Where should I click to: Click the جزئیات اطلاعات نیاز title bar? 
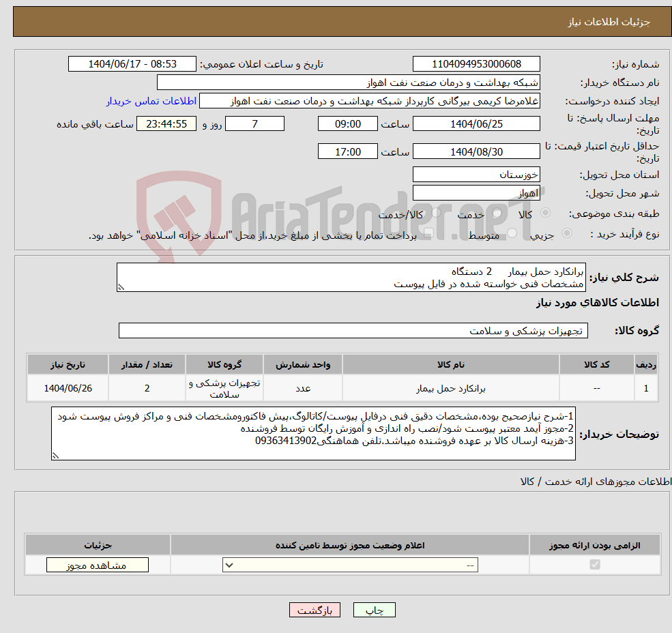pos(336,21)
